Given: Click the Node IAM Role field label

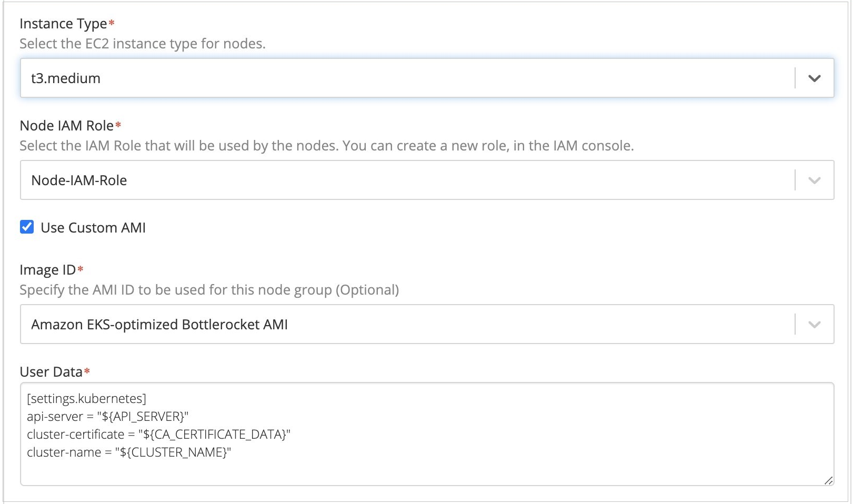Looking at the screenshot, I should coord(66,126).
